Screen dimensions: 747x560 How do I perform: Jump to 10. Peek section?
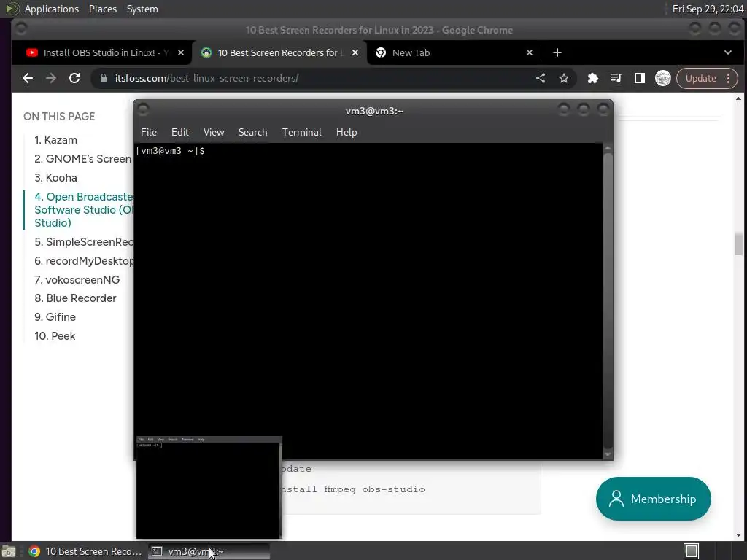pos(55,336)
